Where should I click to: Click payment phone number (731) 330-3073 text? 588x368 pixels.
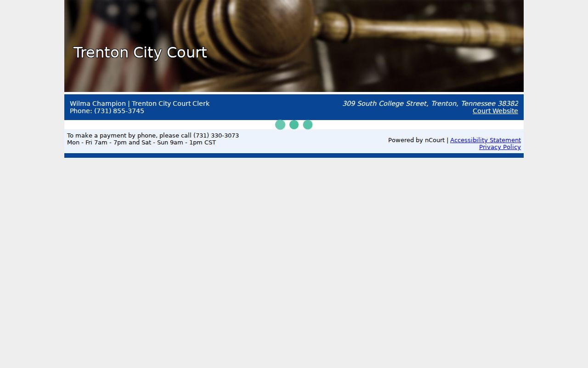pos(216,135)
